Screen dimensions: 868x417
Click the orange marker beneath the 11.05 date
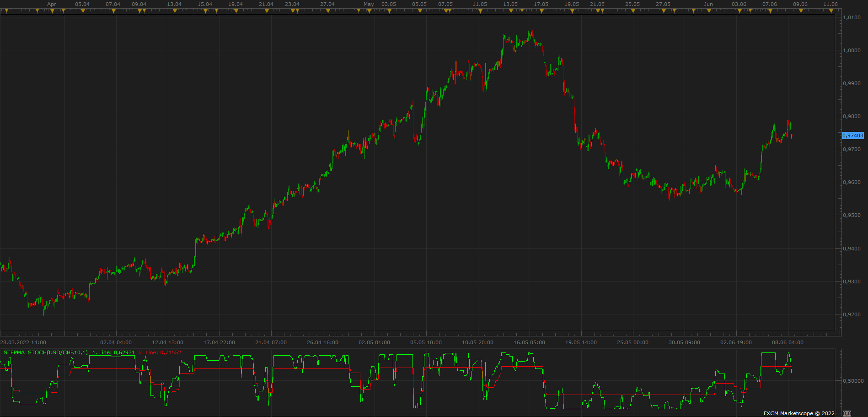(480, 11)
